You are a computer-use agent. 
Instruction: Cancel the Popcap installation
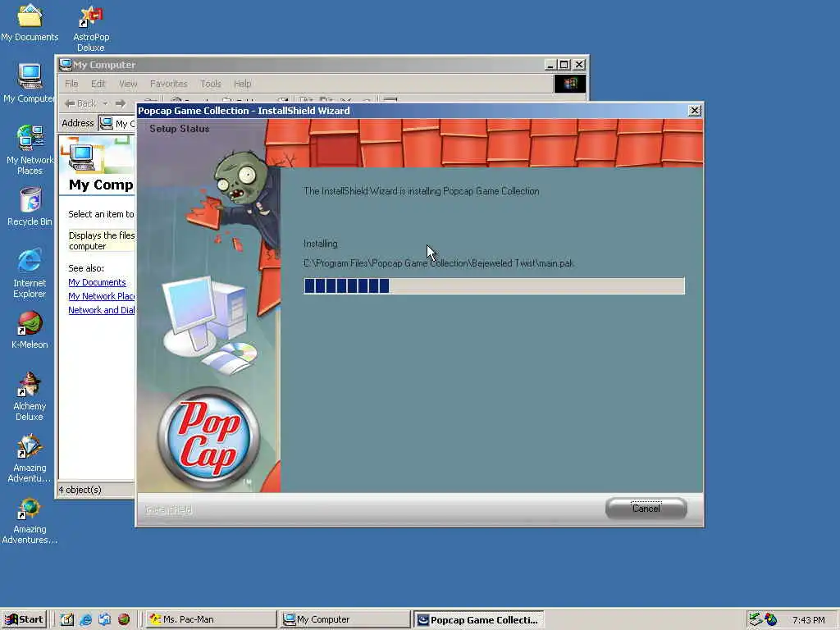pos(646,509)
